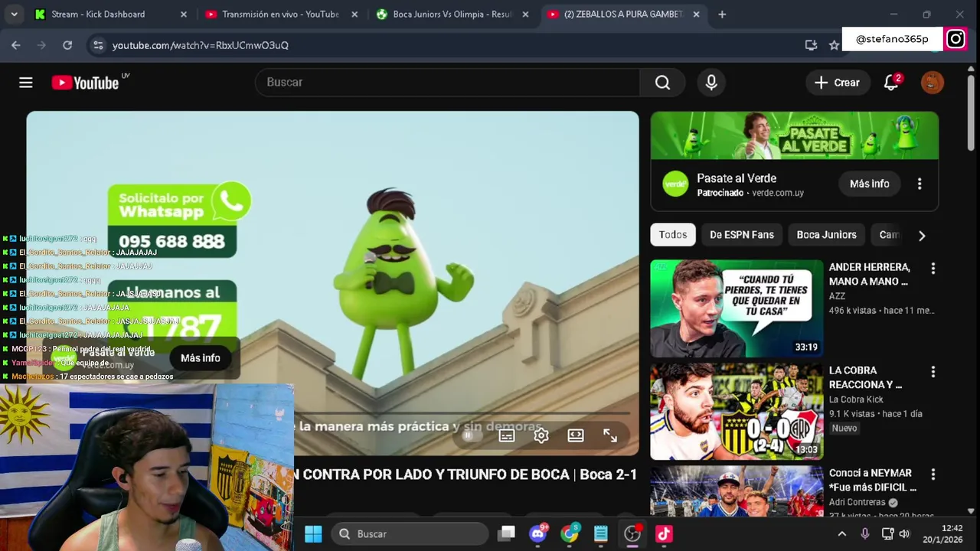Close the Kick Dashboard tab
This screenshot has height=551, width=980.
[x=184, y=14]
